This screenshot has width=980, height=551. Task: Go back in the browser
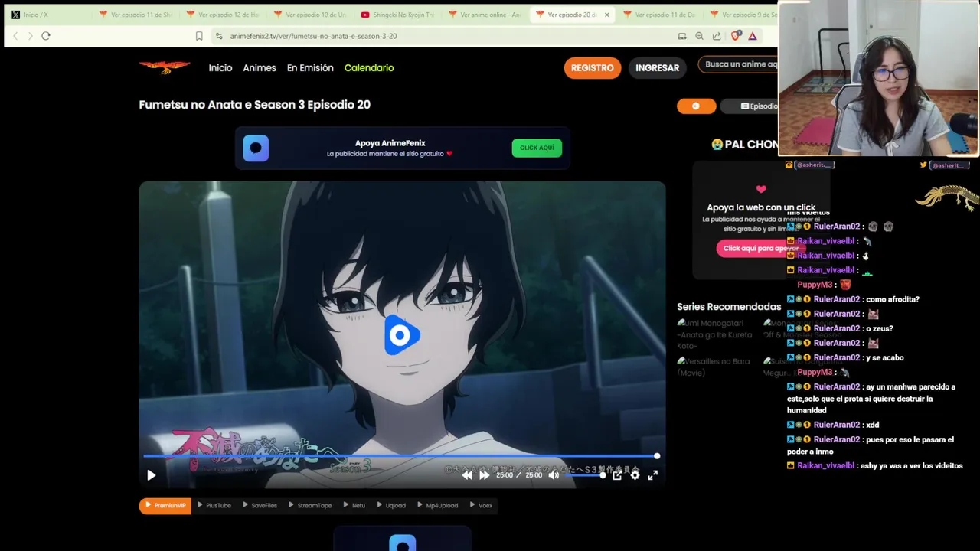click(15, 36)
